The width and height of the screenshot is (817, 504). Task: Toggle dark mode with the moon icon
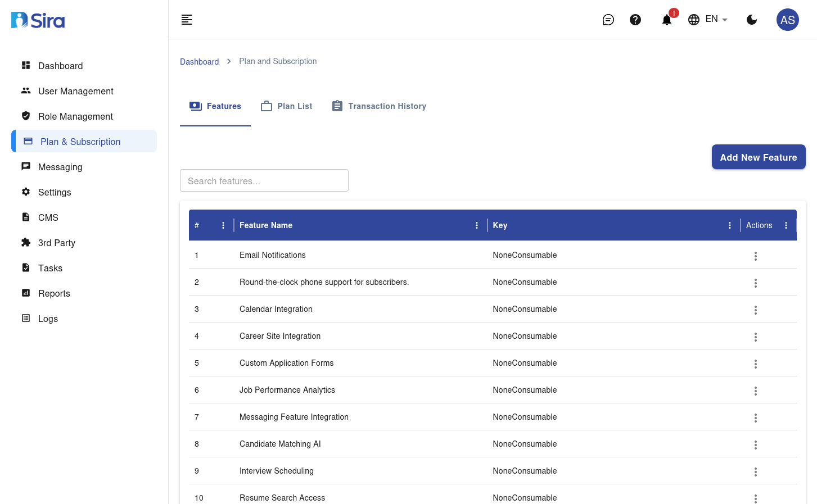752,19
